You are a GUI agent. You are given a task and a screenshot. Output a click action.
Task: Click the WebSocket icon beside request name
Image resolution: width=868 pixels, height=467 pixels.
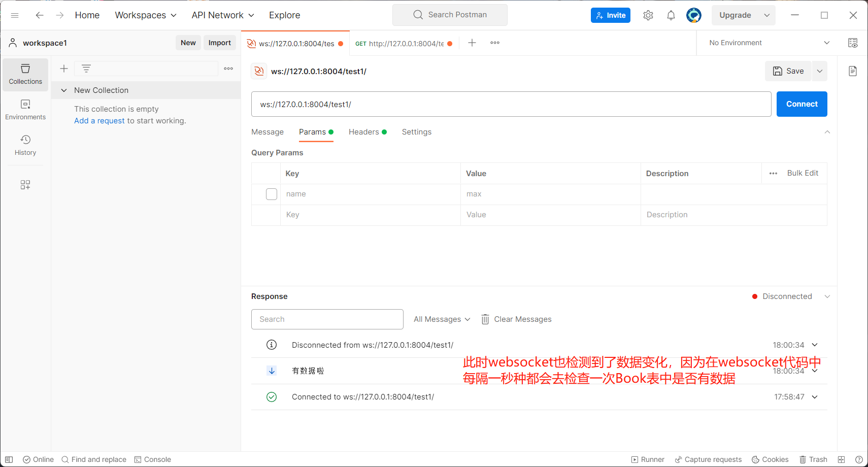pos(259,71)
